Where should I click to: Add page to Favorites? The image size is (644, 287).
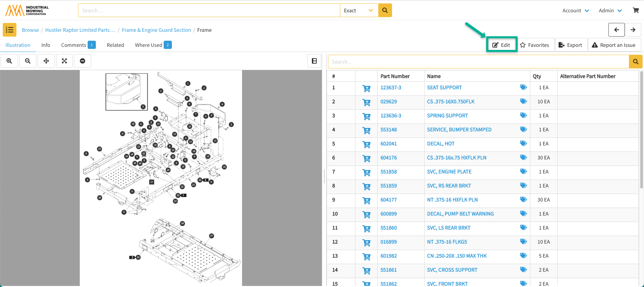[534, 45]
